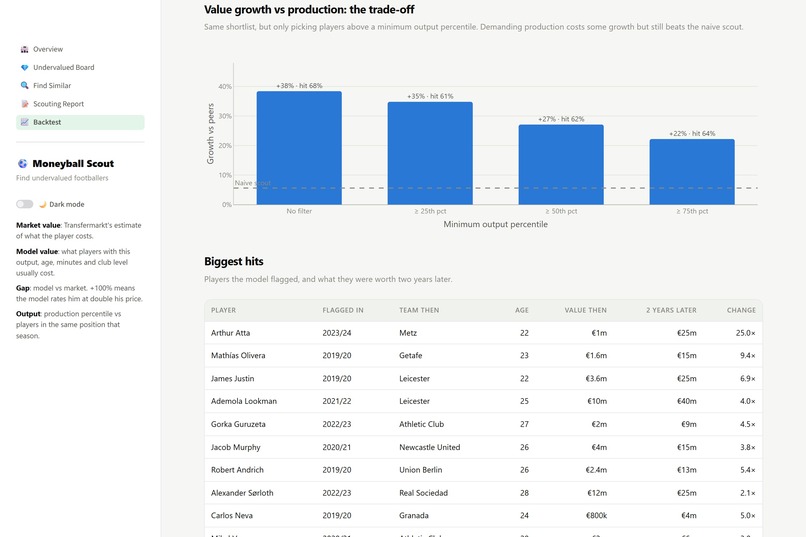Click the Minimum output percentile axis title
806x537 pixels.
click(496, 225)
